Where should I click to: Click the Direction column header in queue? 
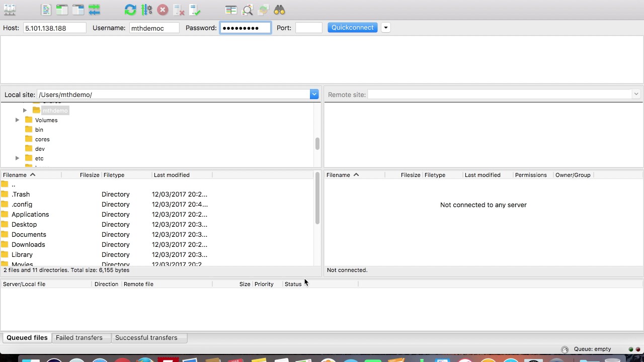point(106,284)
